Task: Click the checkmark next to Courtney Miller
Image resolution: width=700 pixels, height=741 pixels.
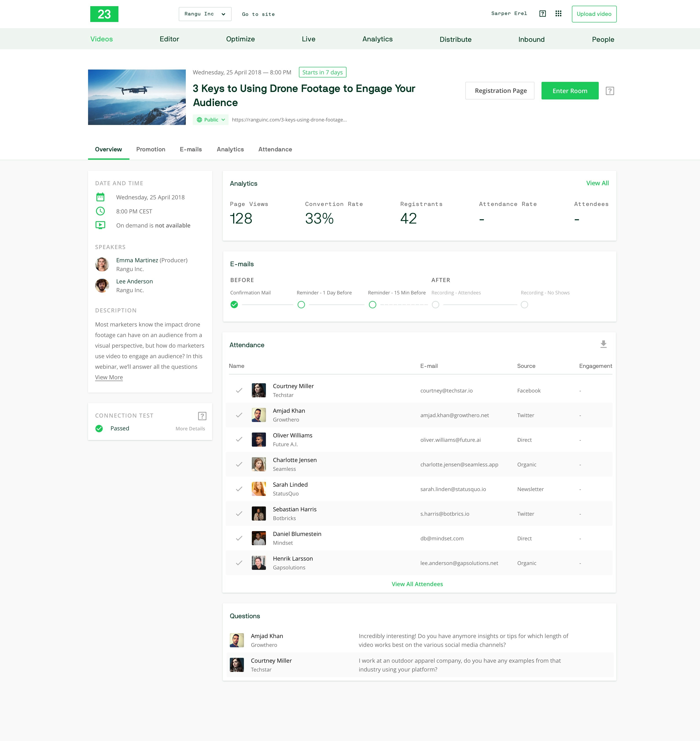Action: point(239,391)
